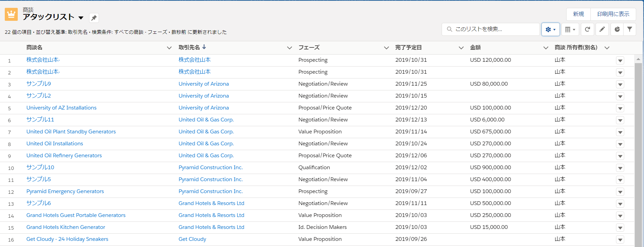Image resolution: width=644 pixels, height=247 pixels.
Task: Open Grand Hotels & Resorts Ltd in サンプル6 row
Action: click(211, 203)
